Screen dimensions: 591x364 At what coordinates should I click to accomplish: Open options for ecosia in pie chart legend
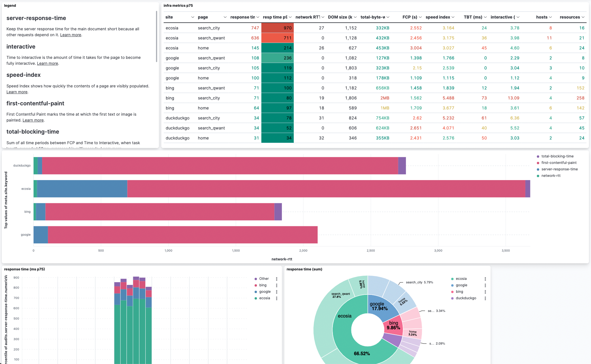(485, 279)
